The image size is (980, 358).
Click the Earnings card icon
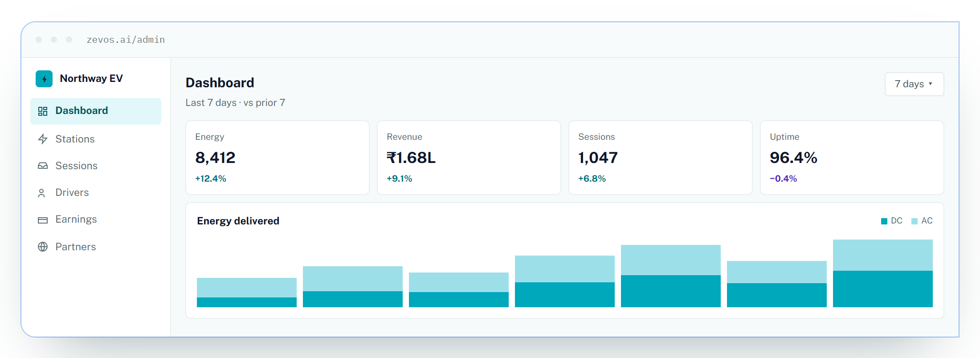pyautogui.click(x=43, y=220)
